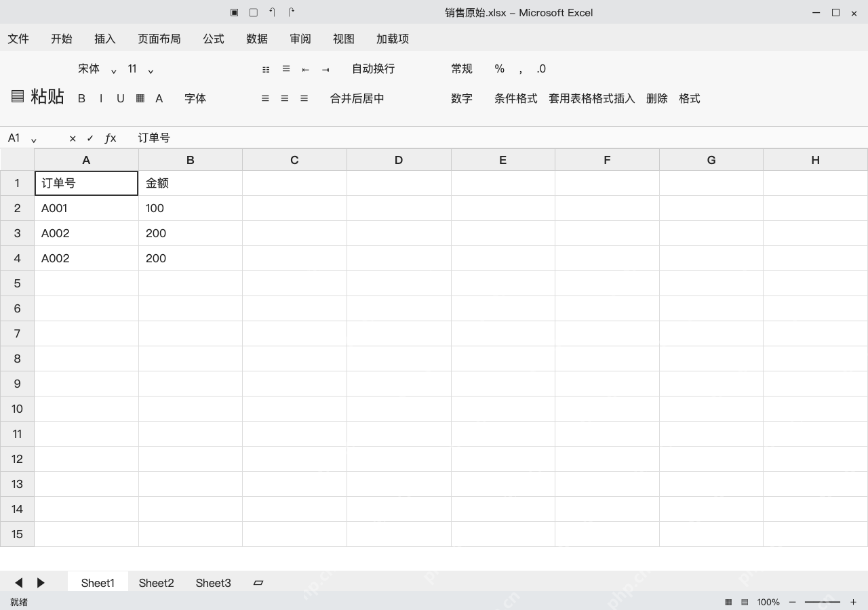868x610 pixels.
Task: Show the previous sheet tab with left arrow
Action: pyautogui.click(x=19, y=583)
